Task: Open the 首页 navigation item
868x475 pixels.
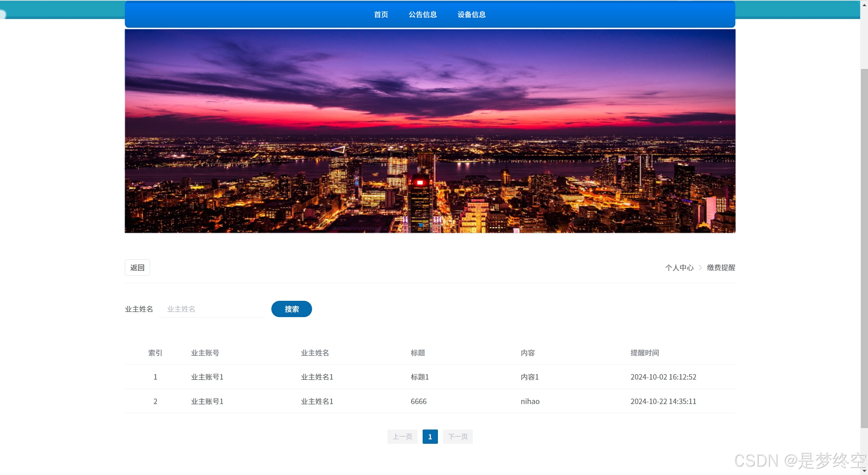Action: (381, 15)
